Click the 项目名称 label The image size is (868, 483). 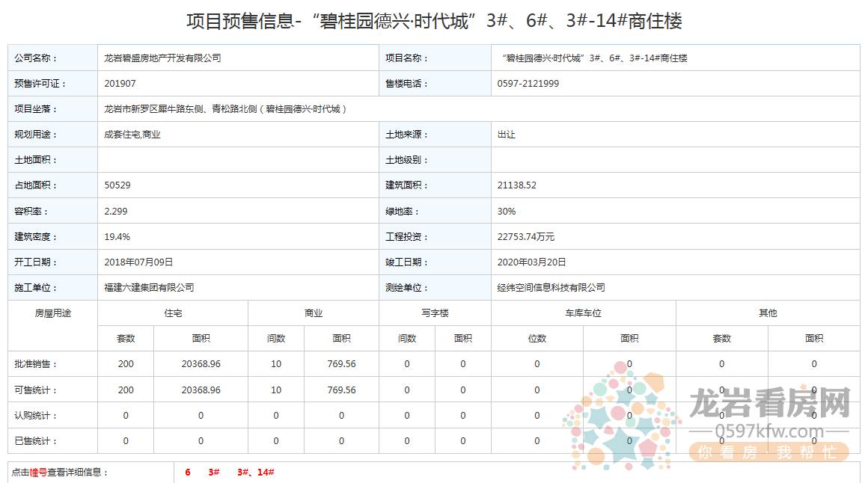point(407,58)
